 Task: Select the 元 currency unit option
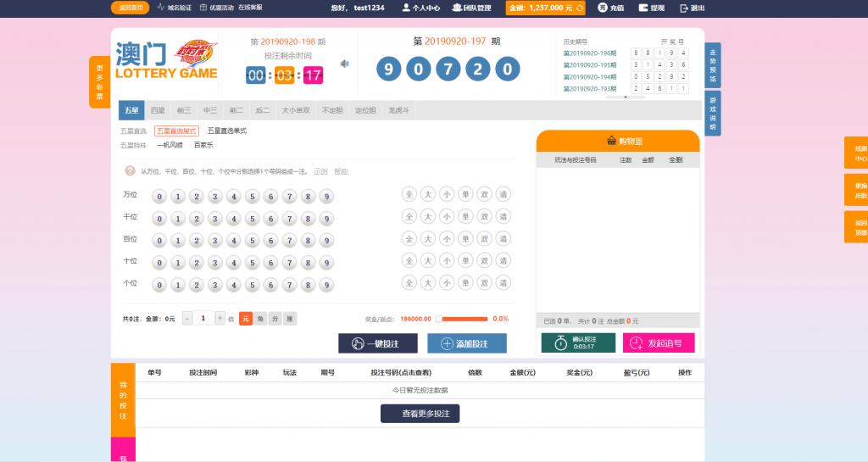(245, 319)
